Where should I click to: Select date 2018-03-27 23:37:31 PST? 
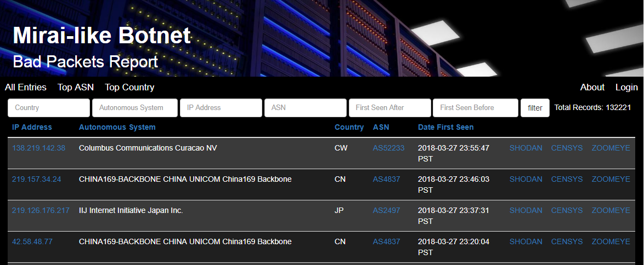454,216
